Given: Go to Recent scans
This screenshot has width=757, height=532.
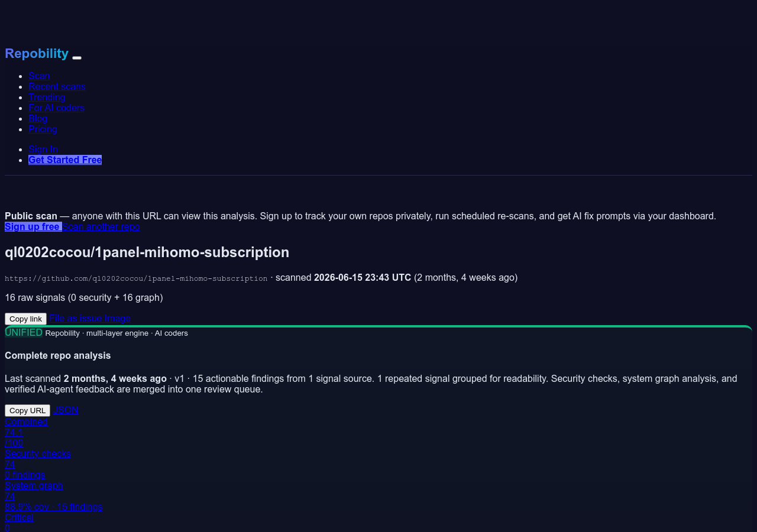Looking at the screenshot, I should (x=57, y=86).
